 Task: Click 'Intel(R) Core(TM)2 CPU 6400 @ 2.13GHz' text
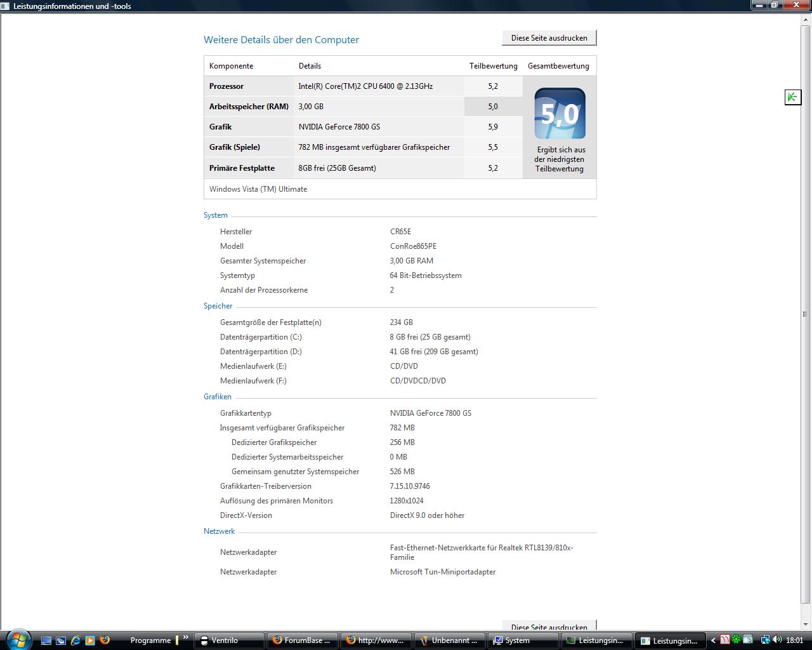[365, 86]
